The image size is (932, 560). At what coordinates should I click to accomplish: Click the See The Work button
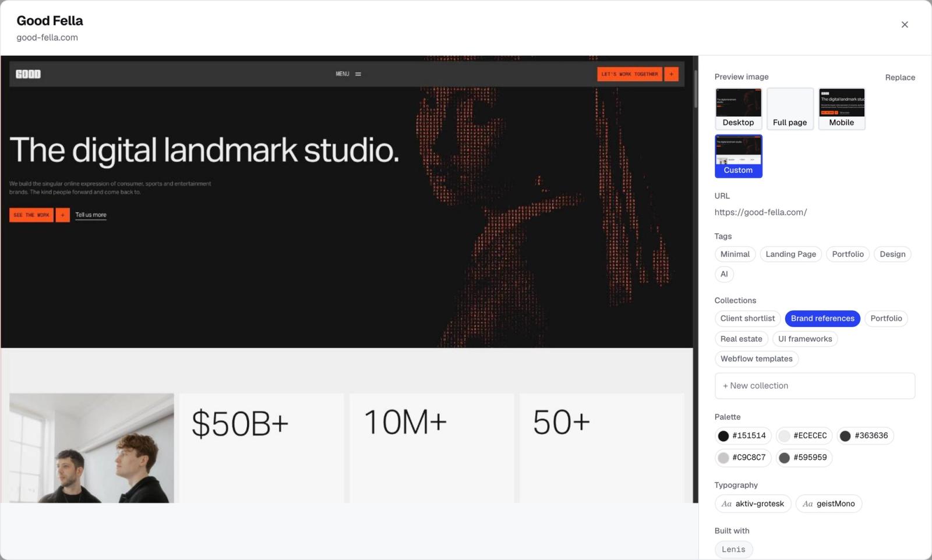31,215
